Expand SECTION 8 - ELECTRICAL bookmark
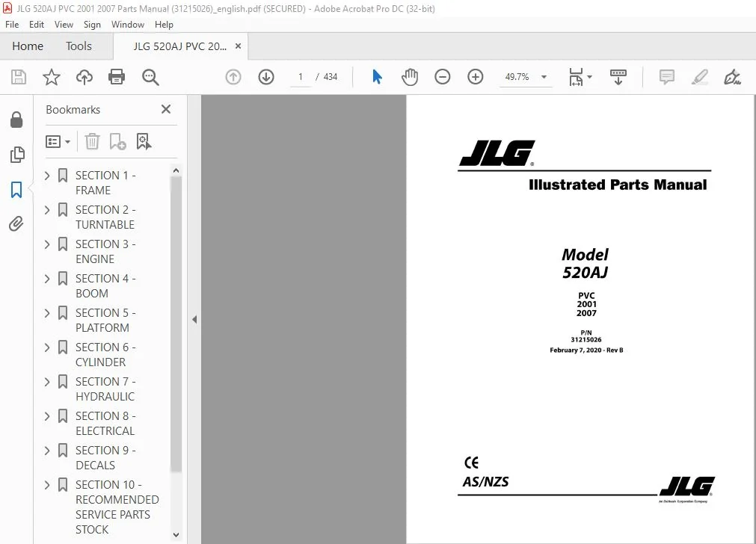Image resolution: width=756 pixels, height=544 pixels. pos(47,416)
